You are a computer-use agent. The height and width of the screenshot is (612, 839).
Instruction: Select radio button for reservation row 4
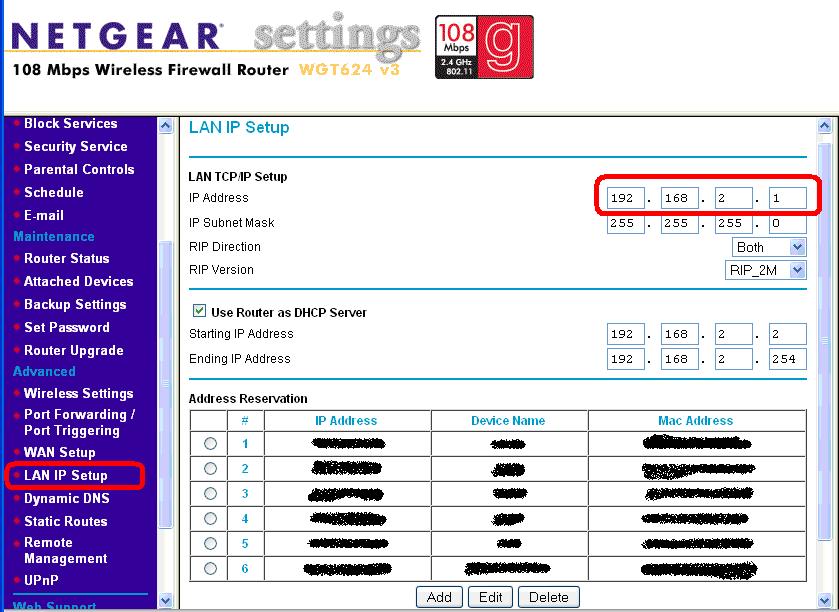tap(210, 518)
